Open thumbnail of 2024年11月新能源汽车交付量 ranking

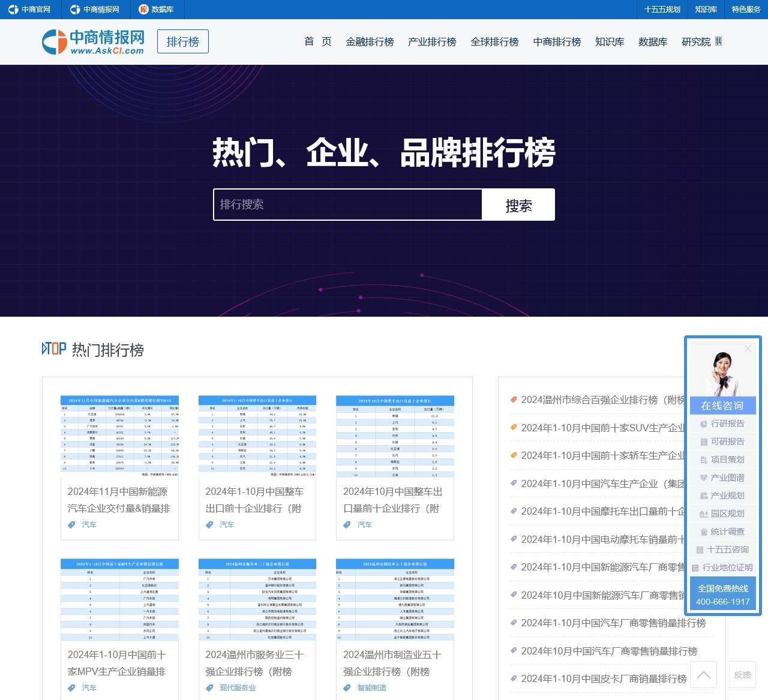pos(119,436)
